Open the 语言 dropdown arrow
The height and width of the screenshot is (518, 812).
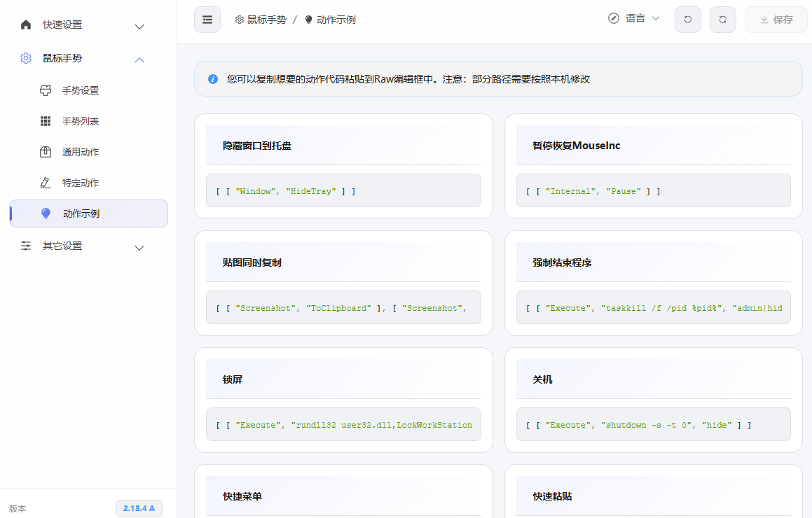(656, 19)
